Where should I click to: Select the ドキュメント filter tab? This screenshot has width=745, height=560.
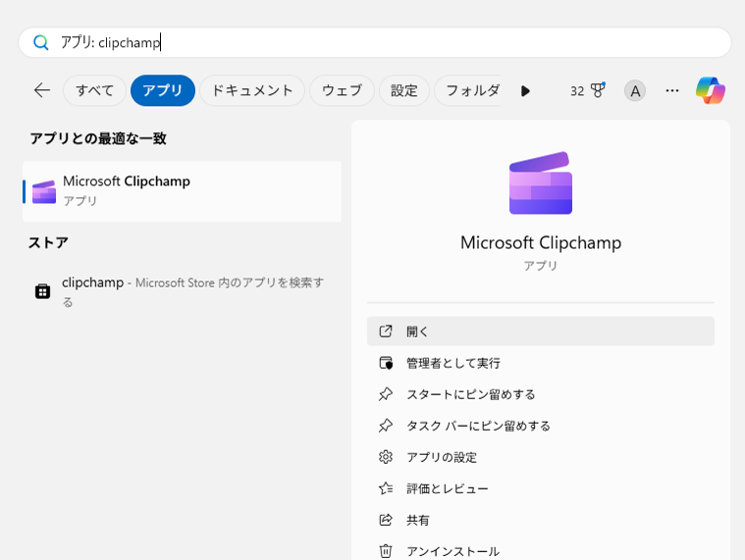click(252, 90)
